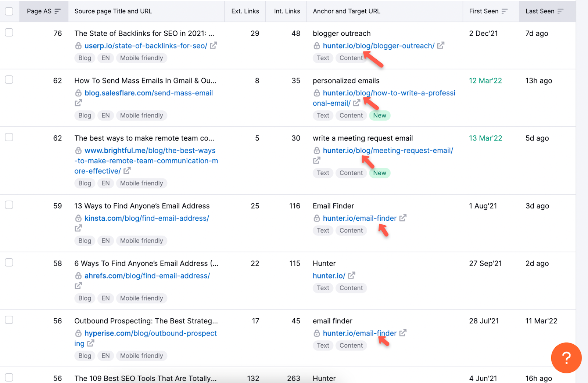The width and height of the screenshot is (588, 383).
Task: Click external link icon next to userp.io URL
Action: (x=214, y=46)
